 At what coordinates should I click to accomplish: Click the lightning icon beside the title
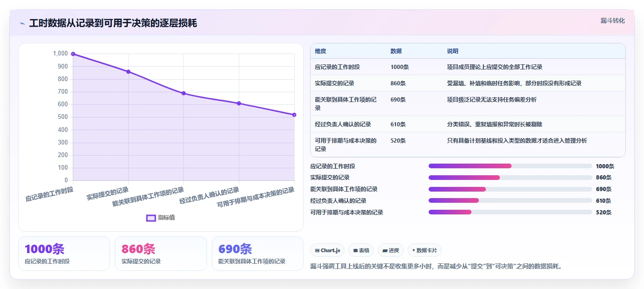pyautogui.click(x=22, y=23)
